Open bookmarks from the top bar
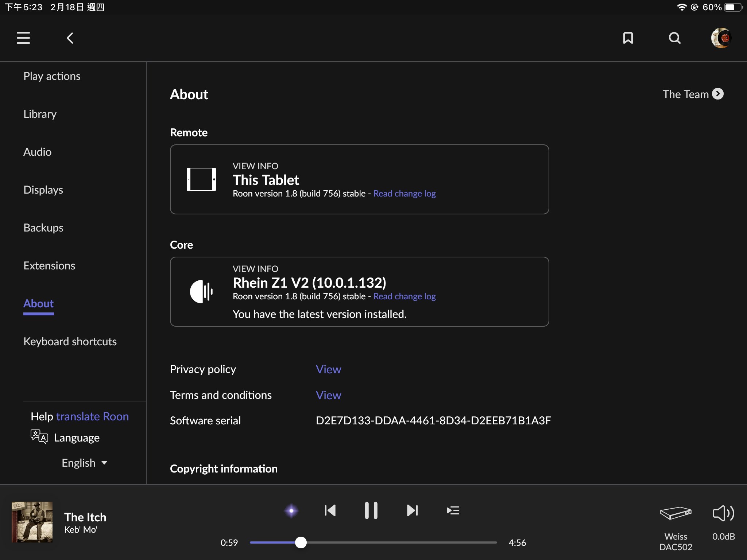Viewport: 747px width, 560px height. [628, 38]
